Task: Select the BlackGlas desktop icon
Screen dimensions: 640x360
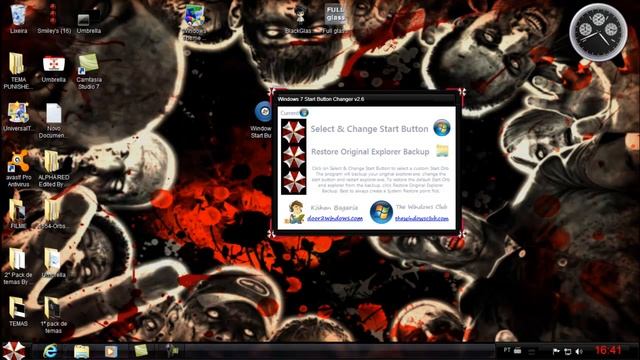Action: tap(300, 20)
